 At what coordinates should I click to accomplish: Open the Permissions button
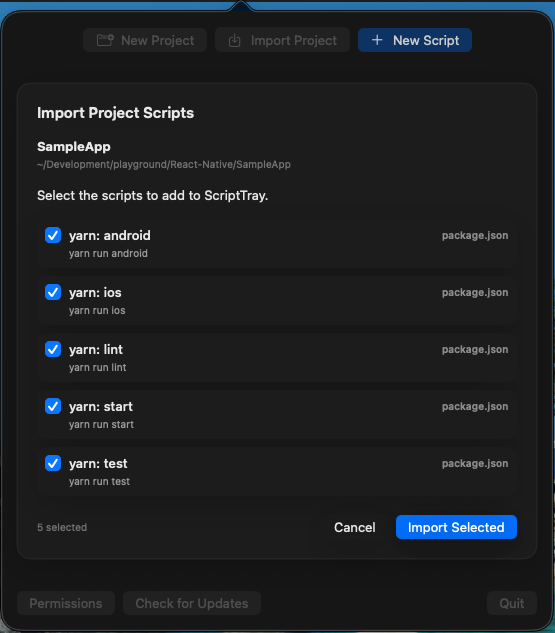click(x=66, y=603)
